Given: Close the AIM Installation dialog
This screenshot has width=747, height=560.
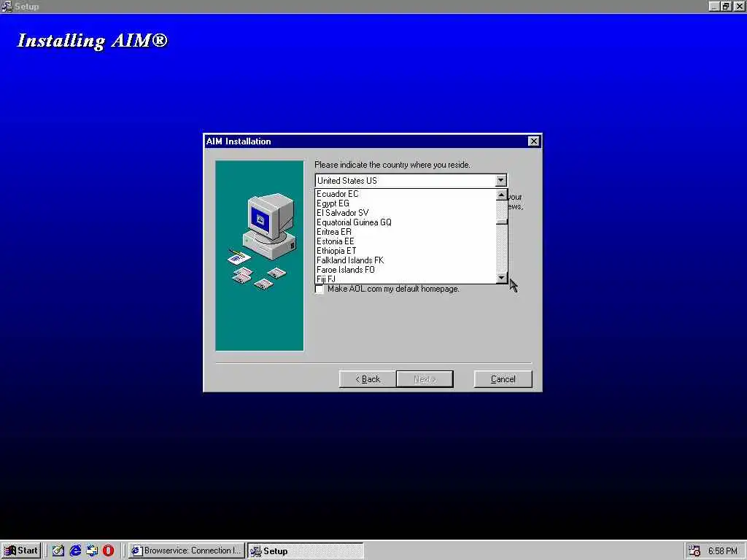Looking at the screenshot, I should [x=533, y=141].
